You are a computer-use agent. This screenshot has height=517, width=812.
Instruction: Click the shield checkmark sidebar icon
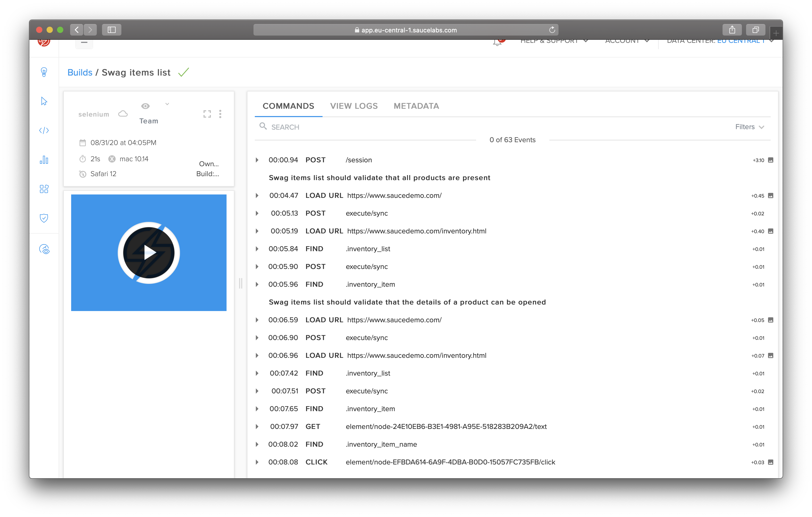44,218
